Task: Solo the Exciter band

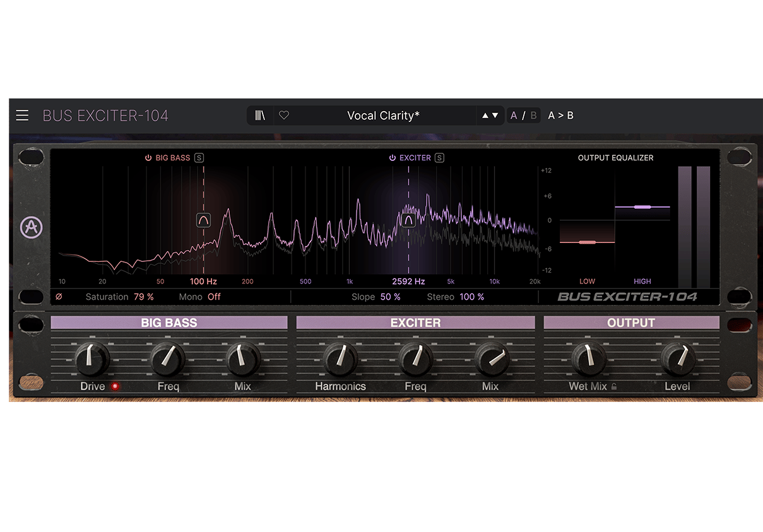Action: pos(439,158)
